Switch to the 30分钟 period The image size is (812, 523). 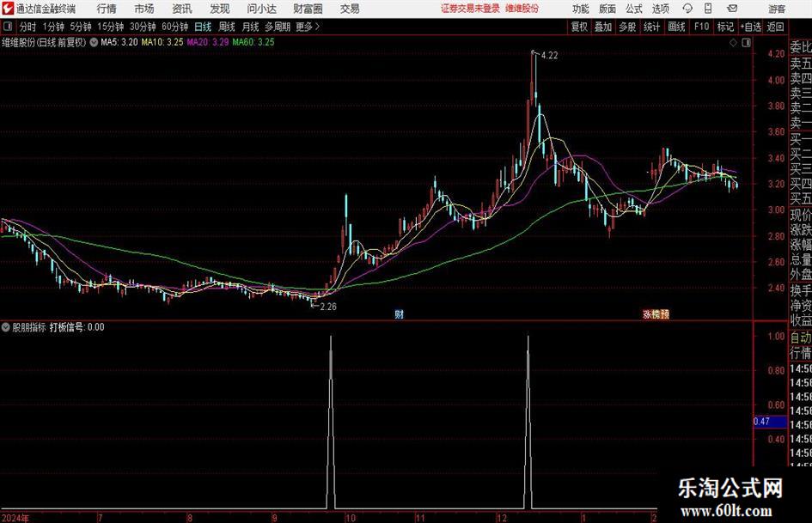(143, 27)
